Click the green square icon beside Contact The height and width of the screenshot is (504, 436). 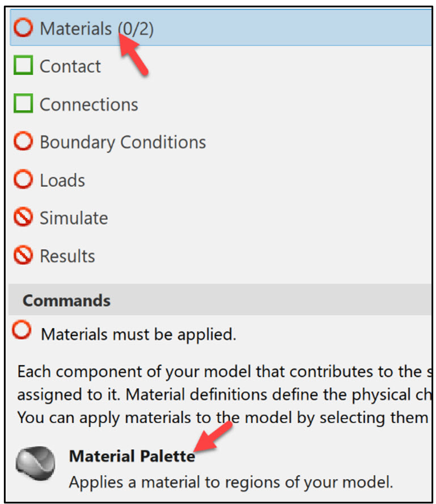point(24,66)
